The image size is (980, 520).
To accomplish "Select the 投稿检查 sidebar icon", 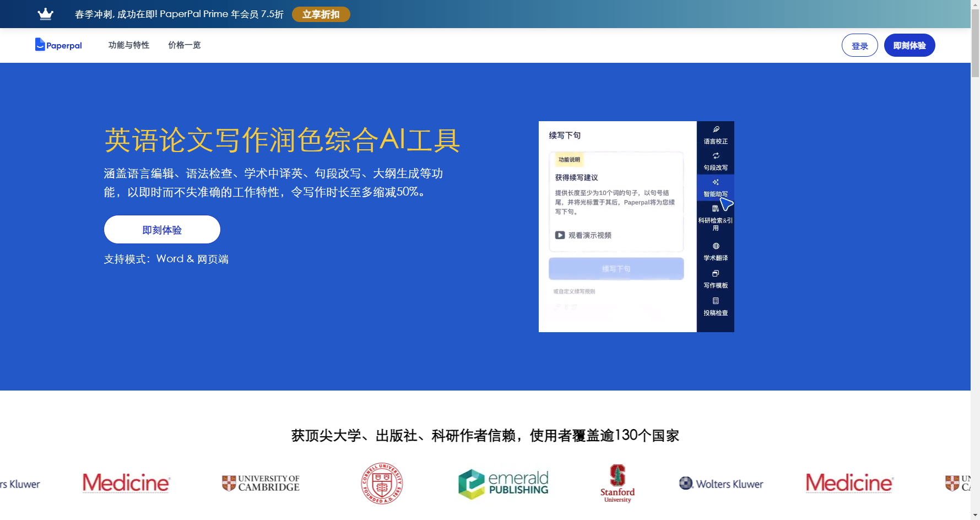I will tap(716, 306).
